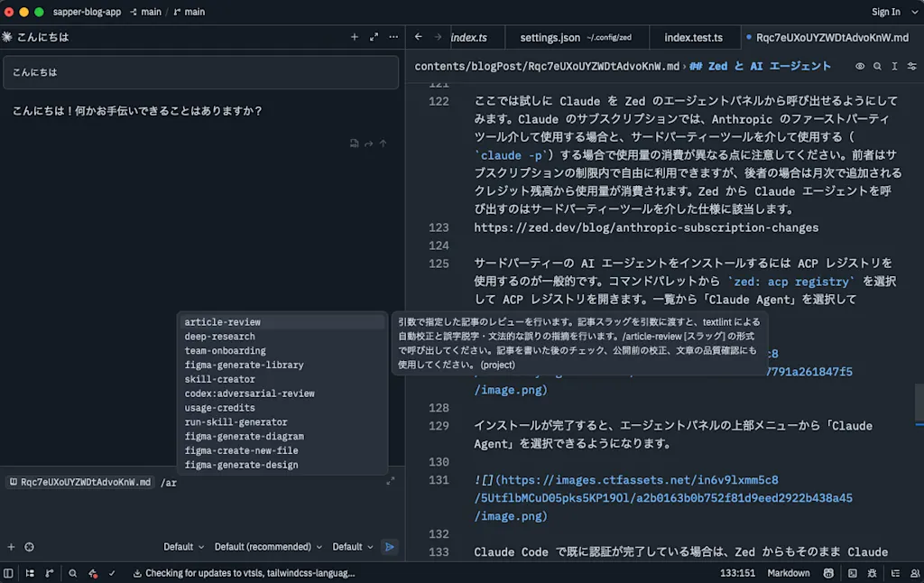
Task: Open buffer search magnifier in editor toolbar
Action: pos(877,66)
